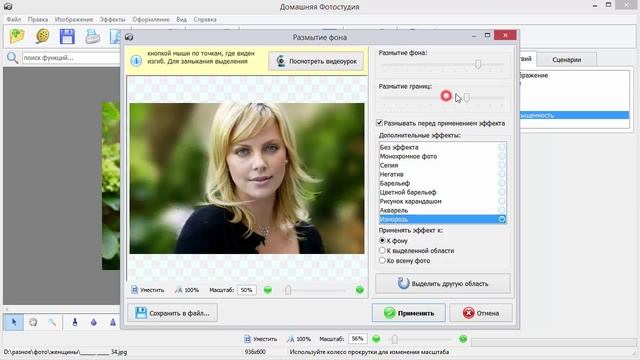Choose Сепия effect in list
Viewport: 640px width, 360px height.
pos(442,165)
